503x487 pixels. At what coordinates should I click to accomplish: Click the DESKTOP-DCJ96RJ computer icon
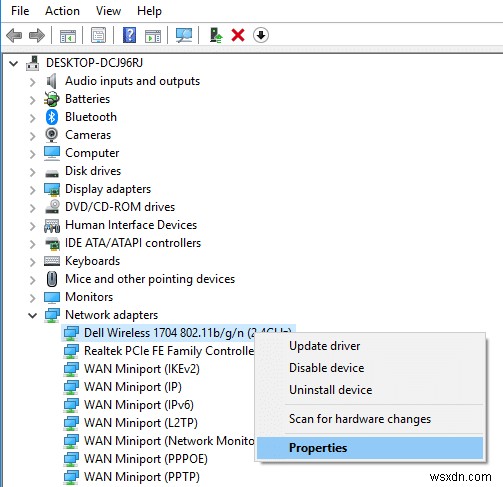pos(33,63)
